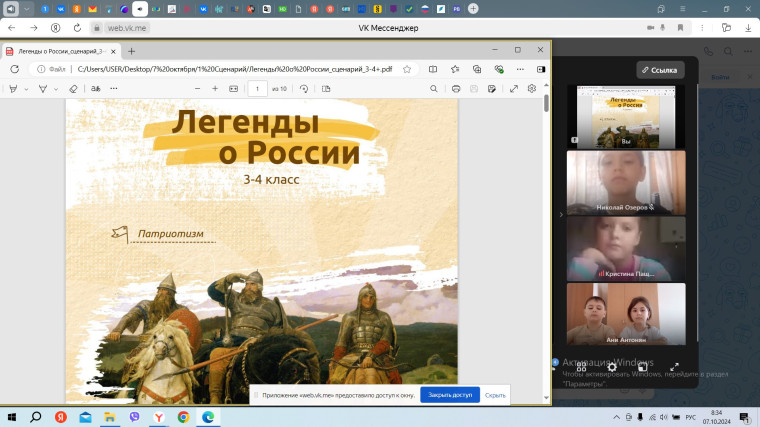760x427 pixels.
Task: Click the PDF draw tool pen icon
Action: tap(13, 89)
